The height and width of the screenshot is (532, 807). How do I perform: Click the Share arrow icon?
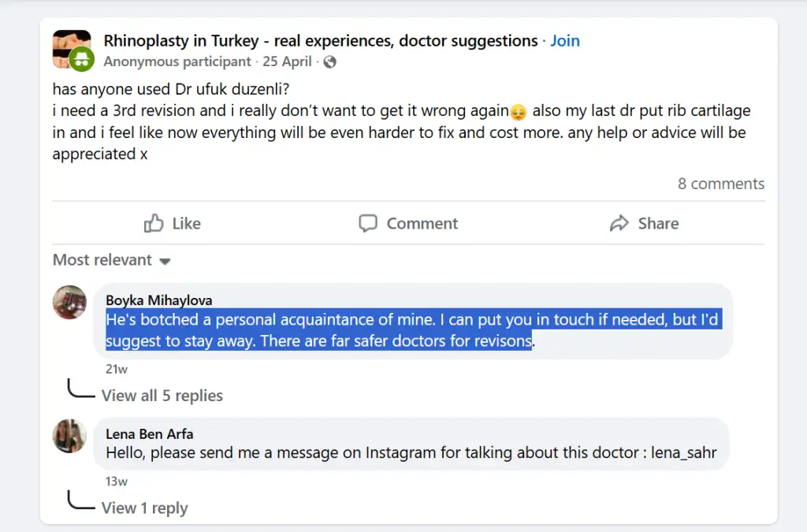click(619, 224)
